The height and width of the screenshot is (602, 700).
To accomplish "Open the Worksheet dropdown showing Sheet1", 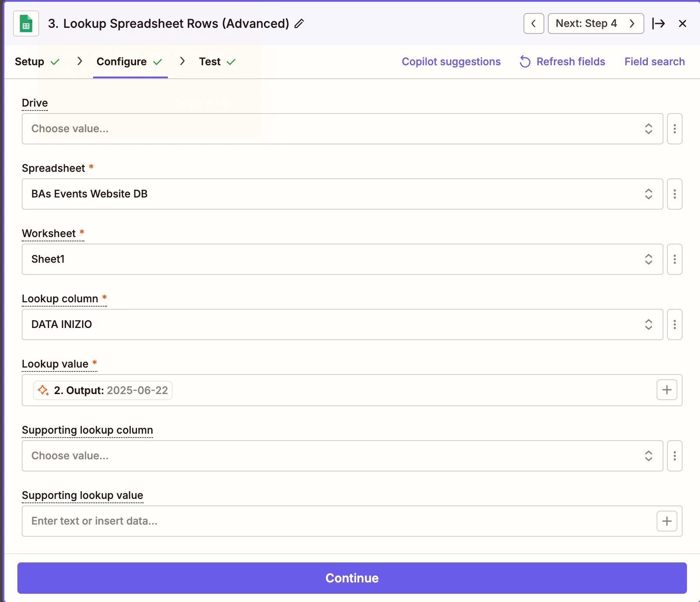I will tap(342, 259).
